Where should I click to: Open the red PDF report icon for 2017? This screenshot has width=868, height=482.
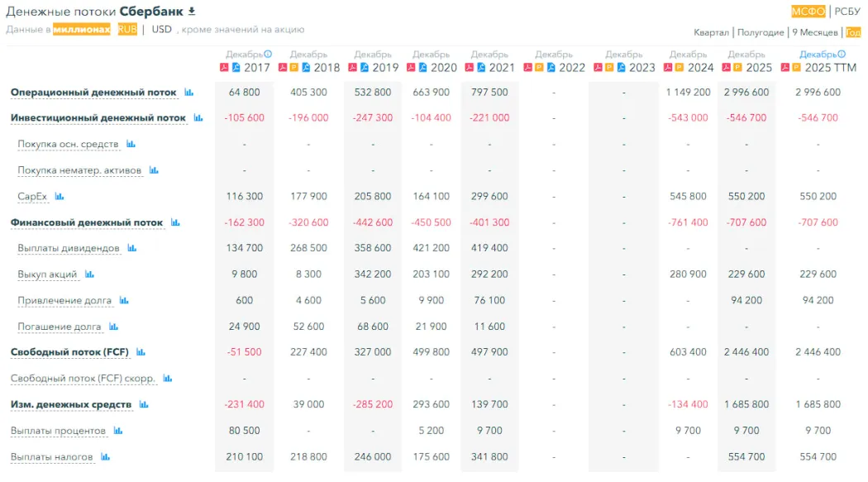tap(223, 68)
